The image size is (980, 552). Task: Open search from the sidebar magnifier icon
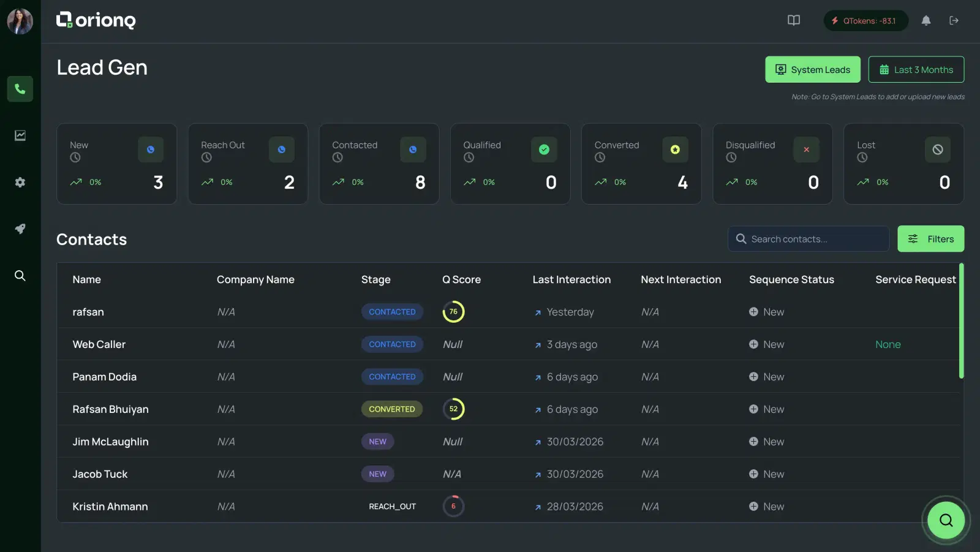point(20,276)
